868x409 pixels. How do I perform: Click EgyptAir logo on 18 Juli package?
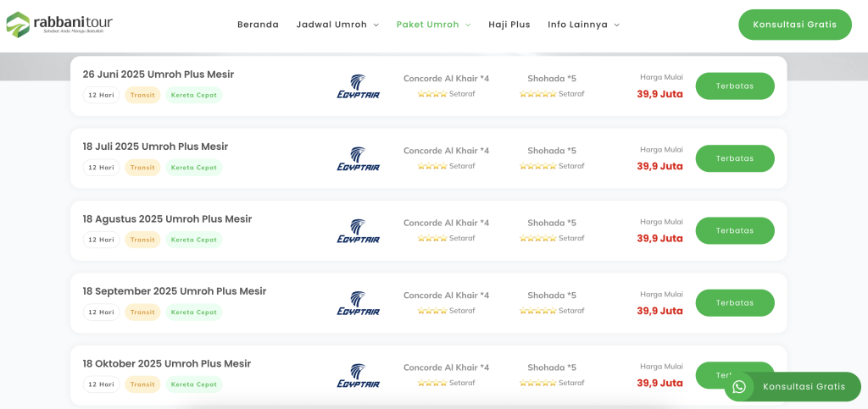[x=359, y=158]
